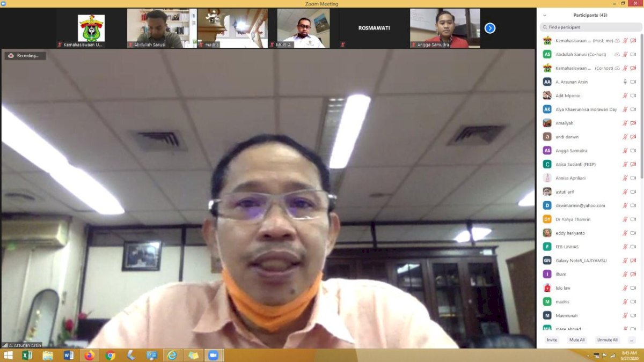Open the Windows Start menu
This screenshot has height=362, width=644.
click(x=8, y=355)
